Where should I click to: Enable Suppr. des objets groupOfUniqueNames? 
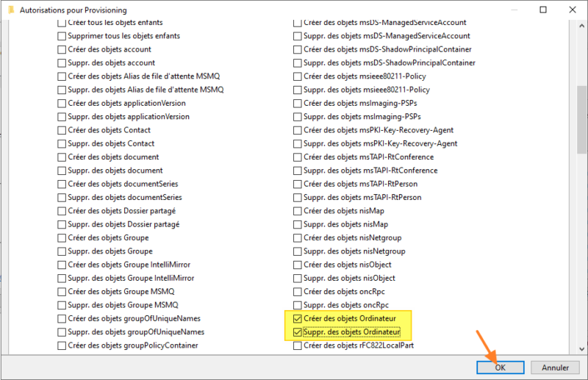point(62,332)
